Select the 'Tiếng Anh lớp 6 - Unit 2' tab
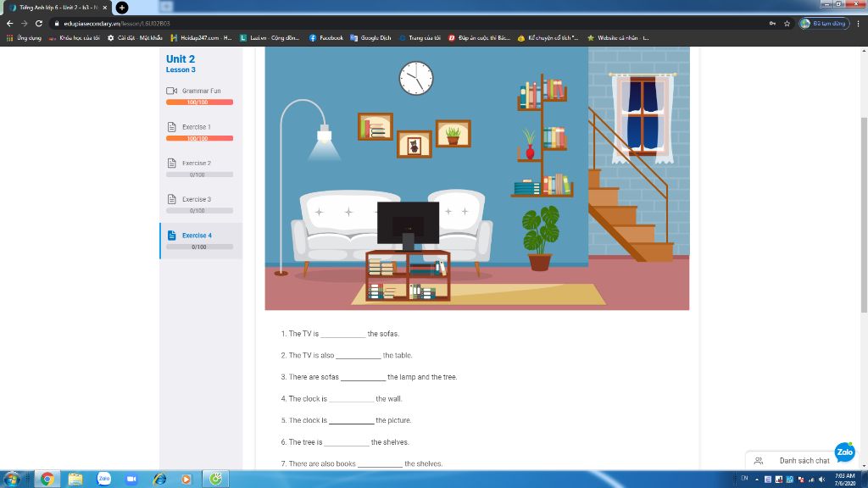Screen dimensions: 868x488 tap(57, 8)
